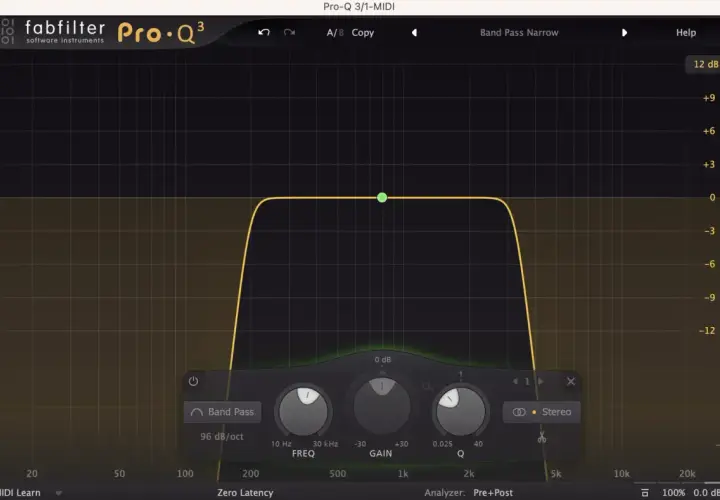Click the band number 1 label
The height and width of the screenshot is (500, 720).
[527, 382]
